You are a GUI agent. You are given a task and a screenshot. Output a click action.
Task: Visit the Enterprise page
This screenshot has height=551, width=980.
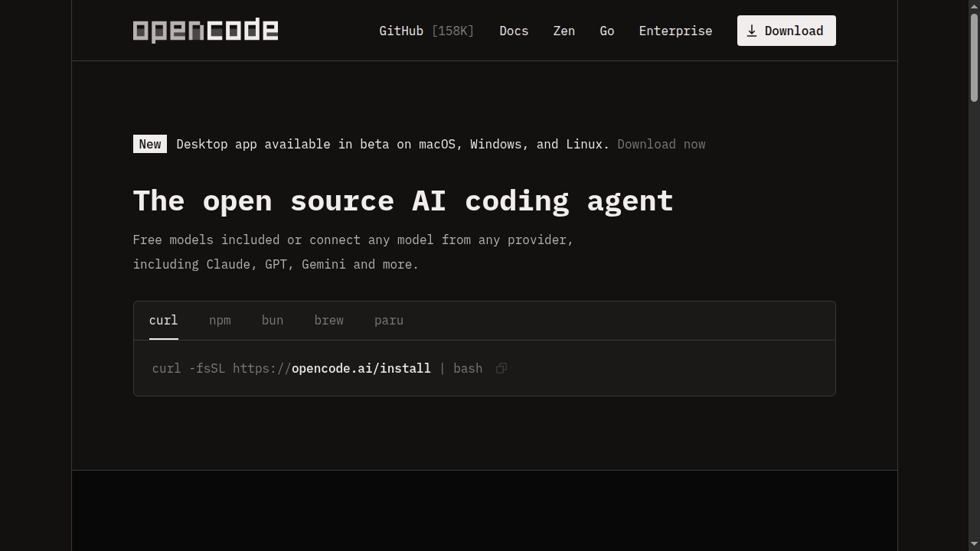pyautogui.click(x=675, y=31)
